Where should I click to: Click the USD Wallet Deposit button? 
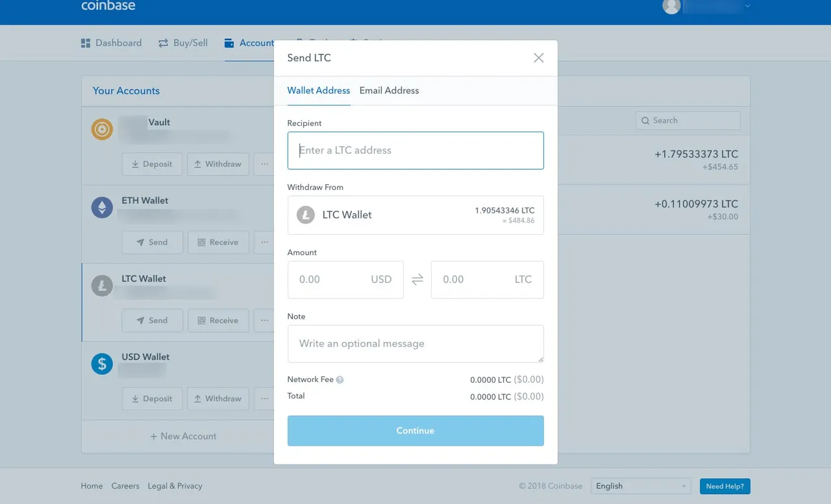152,398
